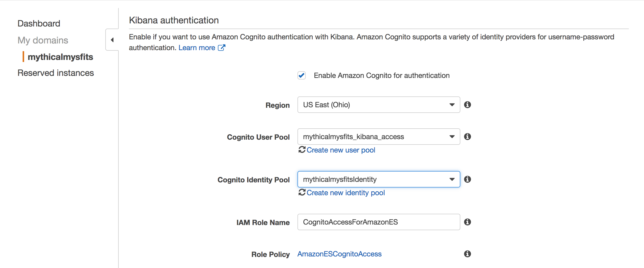Screen dimensions: 644x268
Task: Collapse the sidebar with the arrow toggle
Action: point(112,40)
